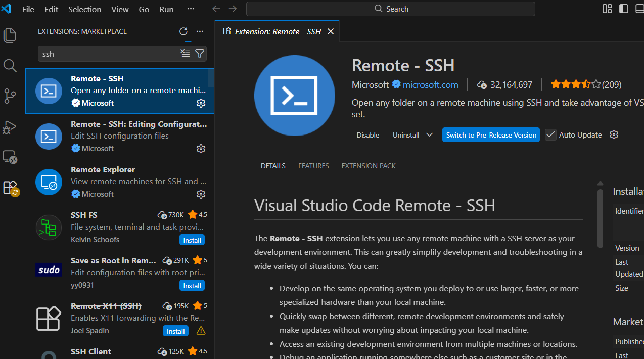Open the File menu
This screenshot has width=644, height=359.
[28, 9]
